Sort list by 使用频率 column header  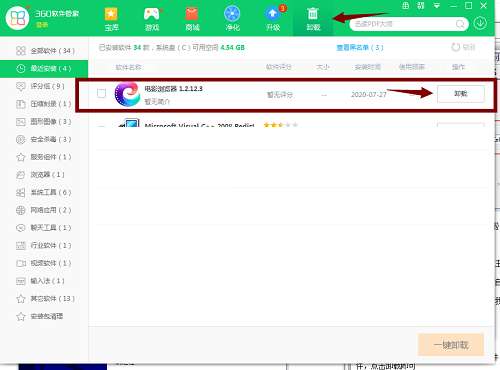pyautogui.click(x=412, y=67)
